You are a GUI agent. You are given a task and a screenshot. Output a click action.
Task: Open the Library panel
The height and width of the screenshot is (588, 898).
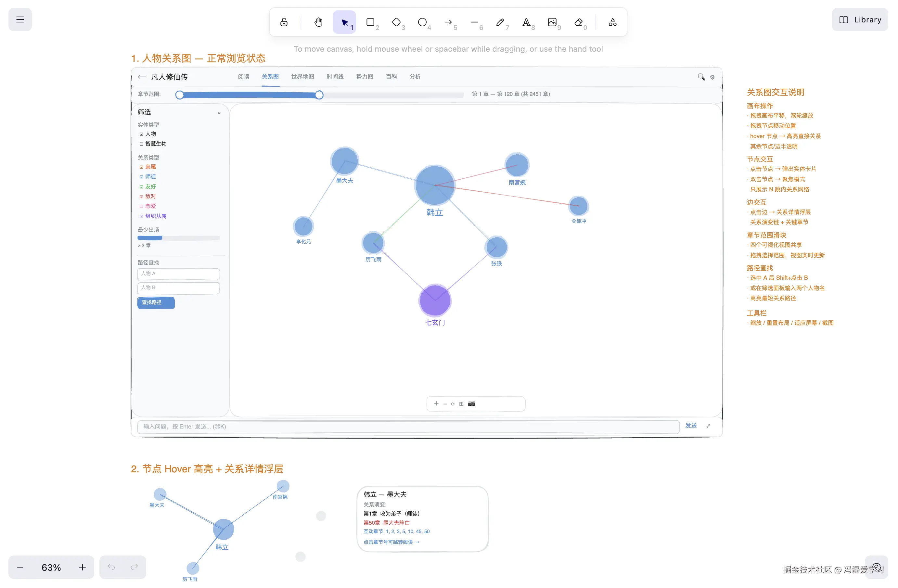click(x=860, y=19)
